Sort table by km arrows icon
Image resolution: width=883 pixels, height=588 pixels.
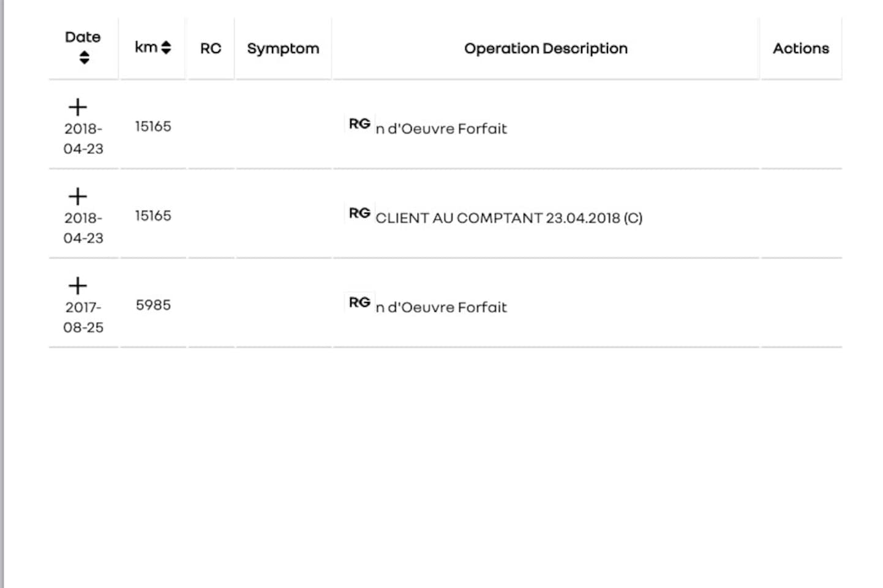[166, 48]
